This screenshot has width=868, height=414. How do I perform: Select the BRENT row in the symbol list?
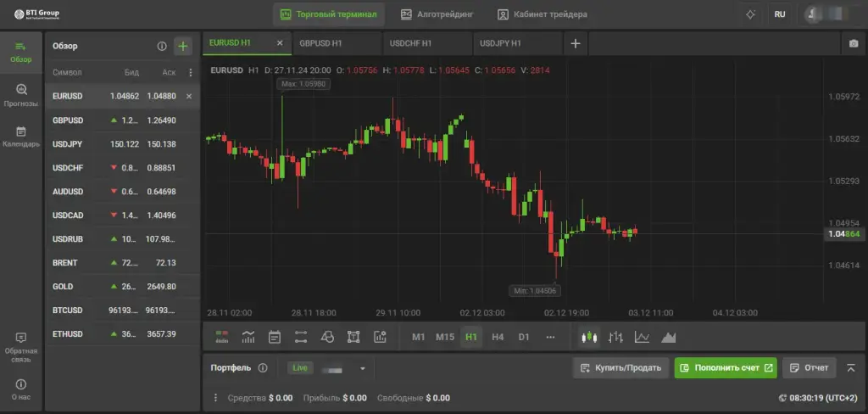[122, 263]
